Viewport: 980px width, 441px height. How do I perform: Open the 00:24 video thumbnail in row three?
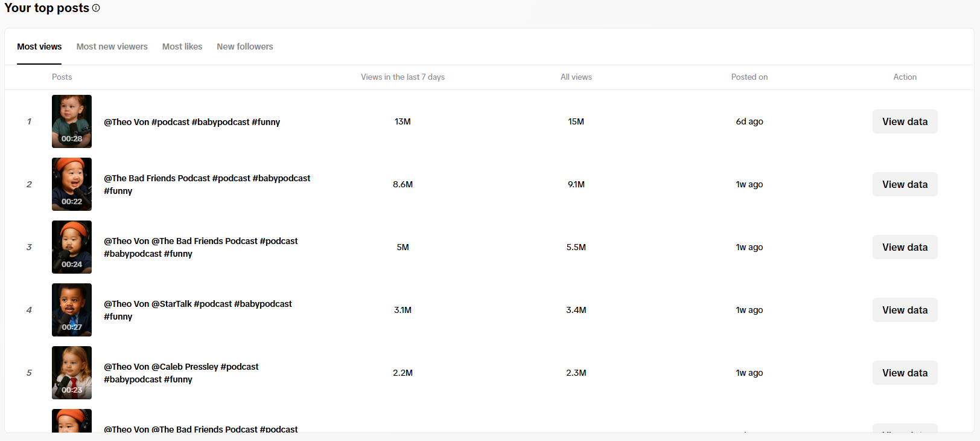72,247
